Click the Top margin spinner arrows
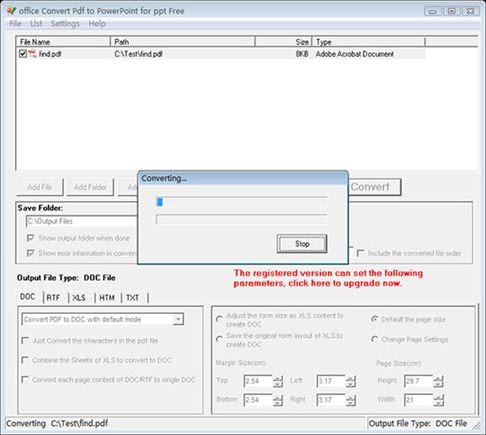Image resolution: width=486 pixels, height=435 pixels. click(x=278, y=381)
